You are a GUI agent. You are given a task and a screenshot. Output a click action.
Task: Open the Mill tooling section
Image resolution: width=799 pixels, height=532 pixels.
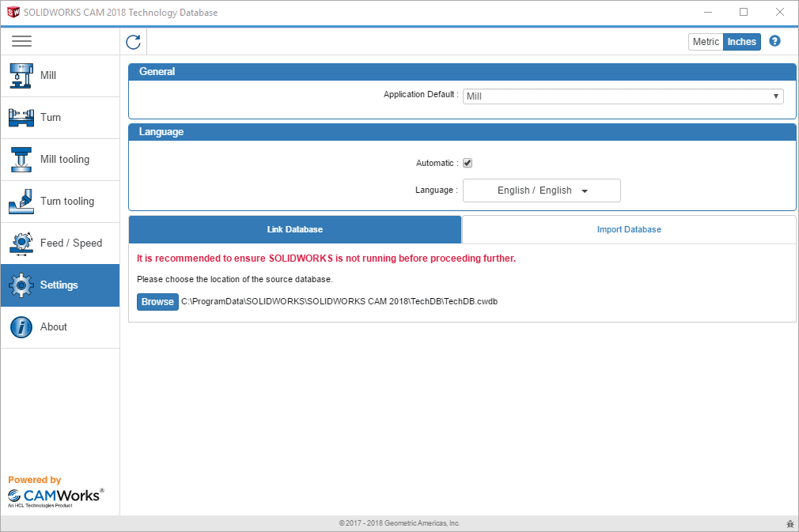coord(60,160)
